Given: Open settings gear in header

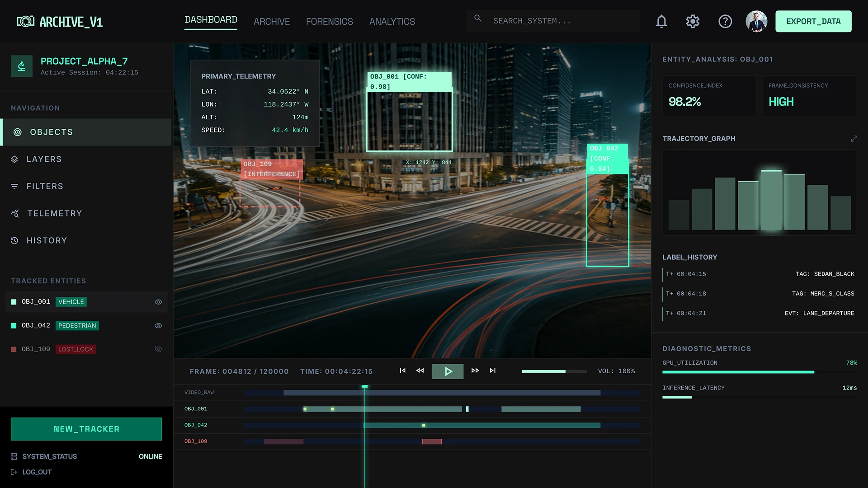Looking at the screenshot, I should 693,21.
